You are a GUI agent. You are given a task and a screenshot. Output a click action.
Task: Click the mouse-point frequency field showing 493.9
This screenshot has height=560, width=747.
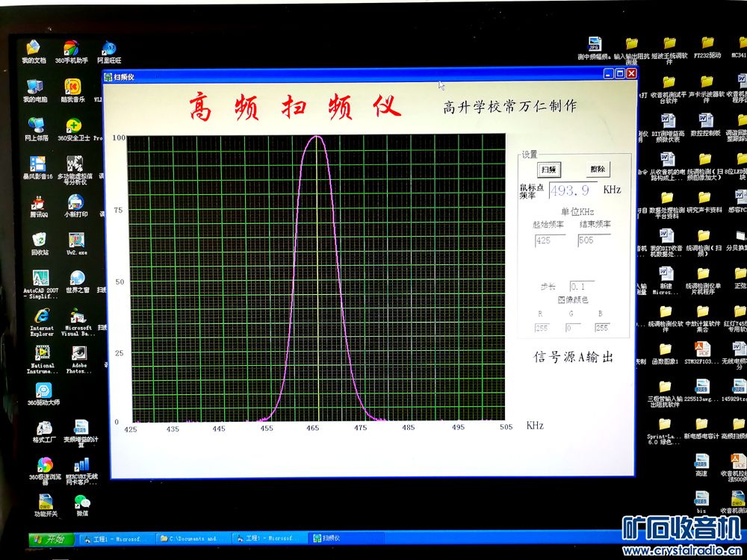coord(573,190)
